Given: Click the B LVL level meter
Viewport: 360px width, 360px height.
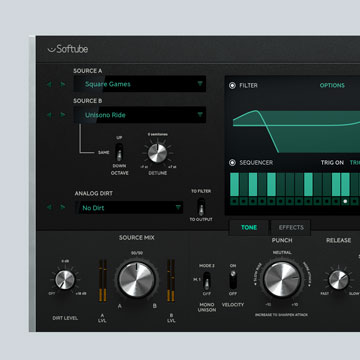Looking at the screenshot, I should click(171, 281).
